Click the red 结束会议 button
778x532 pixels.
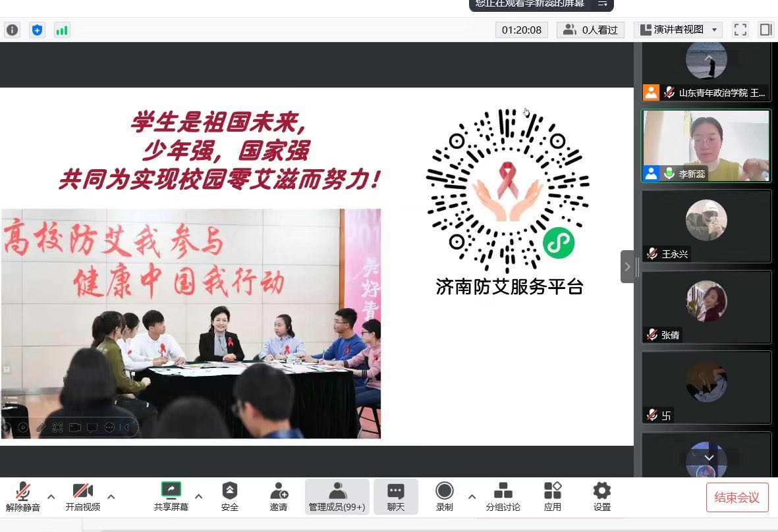pyautogui.click(x=737, y=497)
